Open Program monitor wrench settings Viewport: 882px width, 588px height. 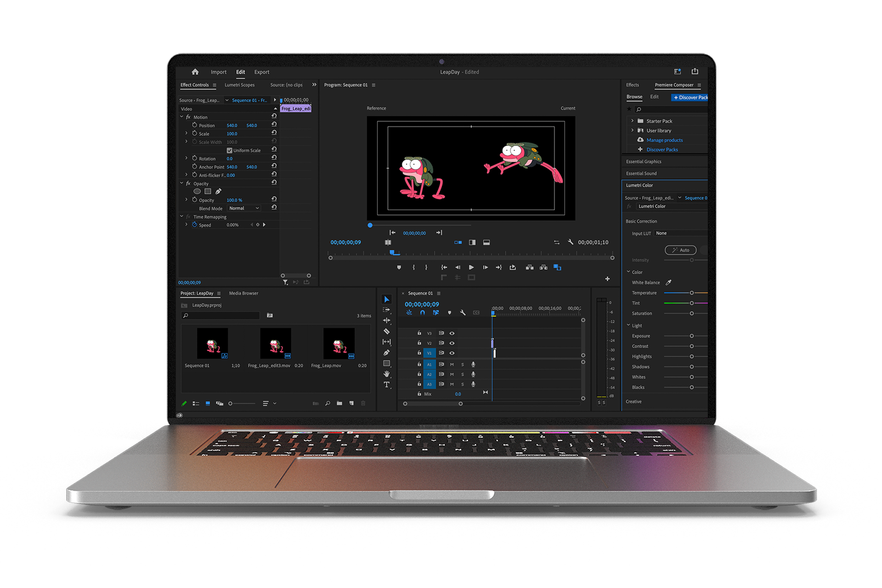pos(570,242)
